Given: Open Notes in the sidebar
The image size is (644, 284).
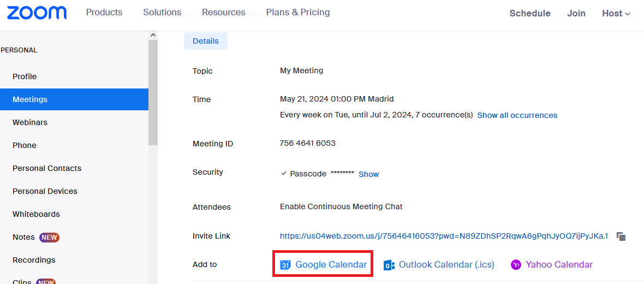Looking at the screenshot, I should pyautogui.click(x=24, y=237).
